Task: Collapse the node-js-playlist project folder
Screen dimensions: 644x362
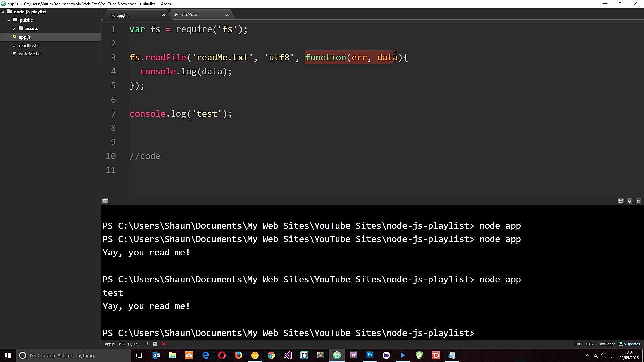Action: 3,12
